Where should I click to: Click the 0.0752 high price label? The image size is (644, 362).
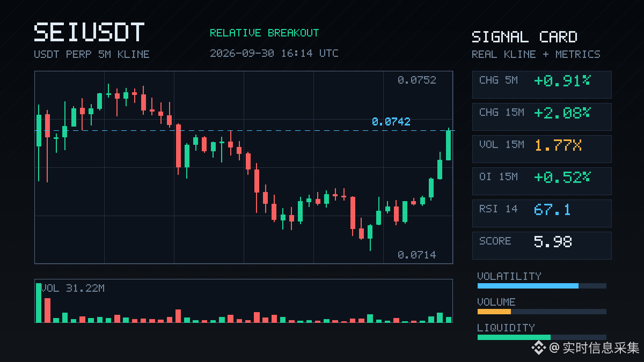click(417, 80)
